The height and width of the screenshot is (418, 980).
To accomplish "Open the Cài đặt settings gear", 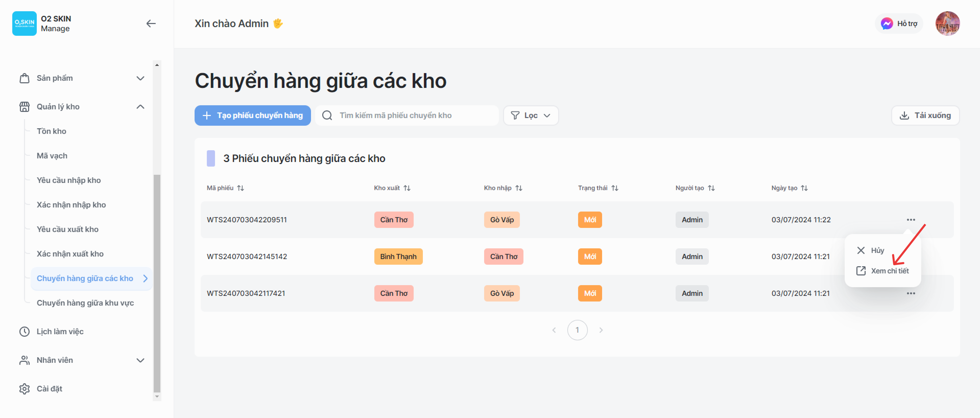I will (24, 389).
